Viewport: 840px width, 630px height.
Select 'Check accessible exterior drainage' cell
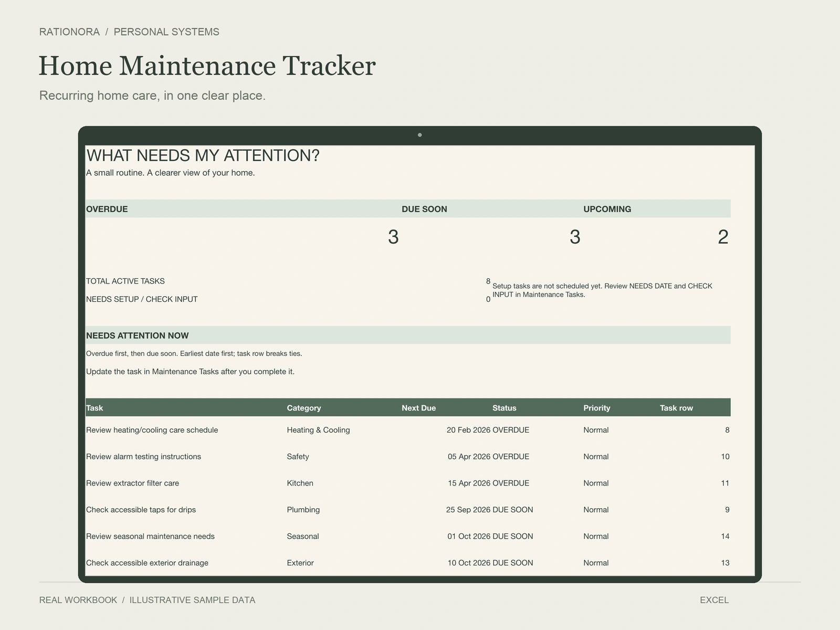tap(147, 563)
